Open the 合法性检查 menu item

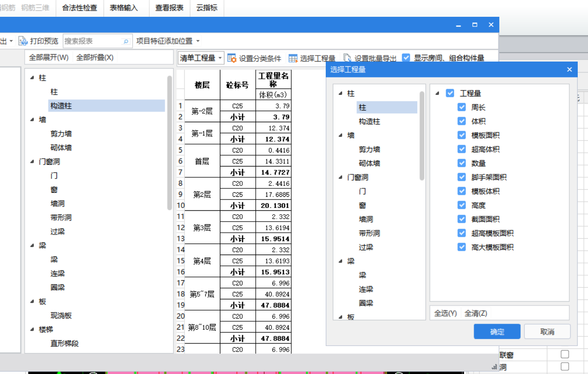point(79,8)
